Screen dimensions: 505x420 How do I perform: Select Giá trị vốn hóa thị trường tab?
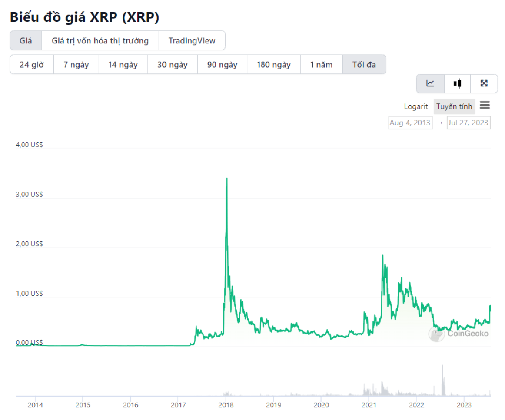tap(100, 41)
